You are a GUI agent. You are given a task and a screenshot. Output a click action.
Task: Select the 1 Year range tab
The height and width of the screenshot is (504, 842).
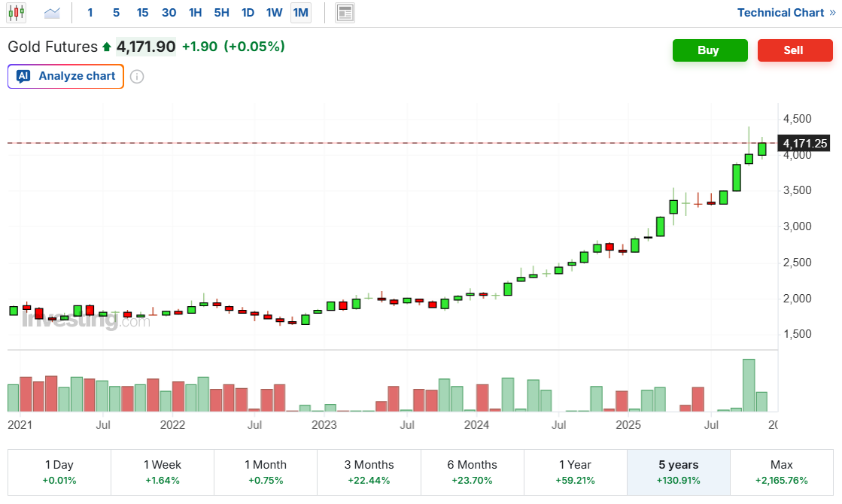point(575,472)
